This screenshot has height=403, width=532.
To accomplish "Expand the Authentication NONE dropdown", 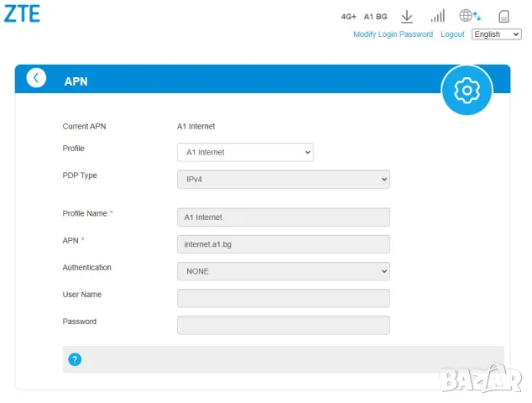I will click(284, 271).
